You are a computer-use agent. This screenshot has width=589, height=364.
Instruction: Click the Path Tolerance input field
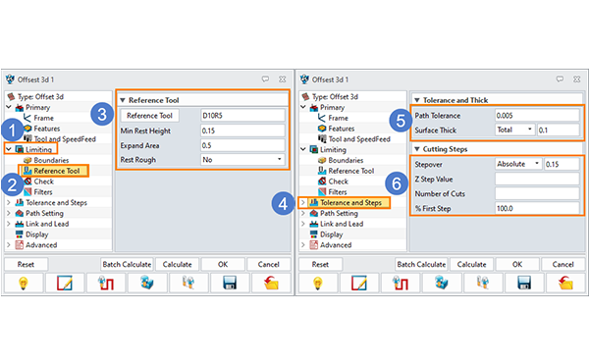[x=537, y=116]
